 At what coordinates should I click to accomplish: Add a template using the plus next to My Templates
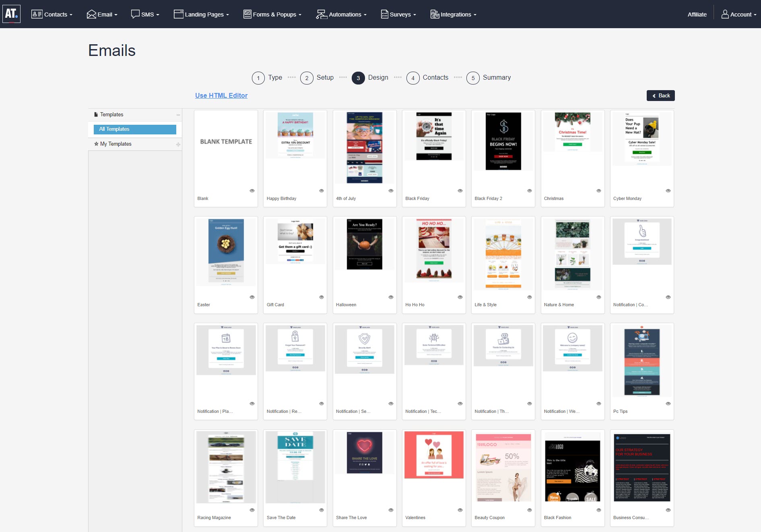pos(177,144)
